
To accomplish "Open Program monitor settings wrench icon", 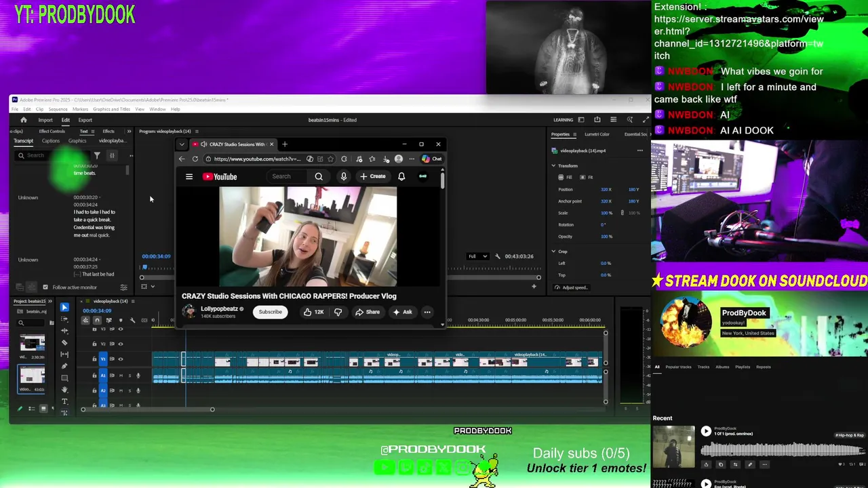I will click(498, 256).
